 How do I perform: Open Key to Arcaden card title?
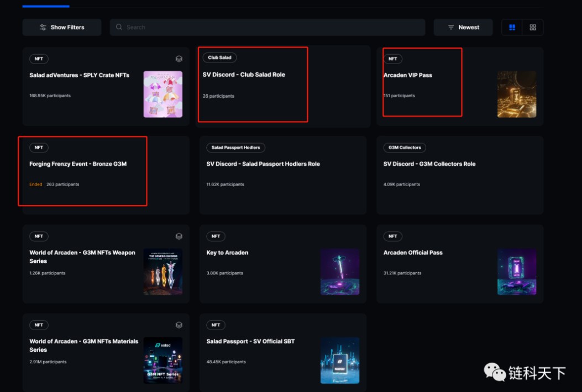click(227, 252)
